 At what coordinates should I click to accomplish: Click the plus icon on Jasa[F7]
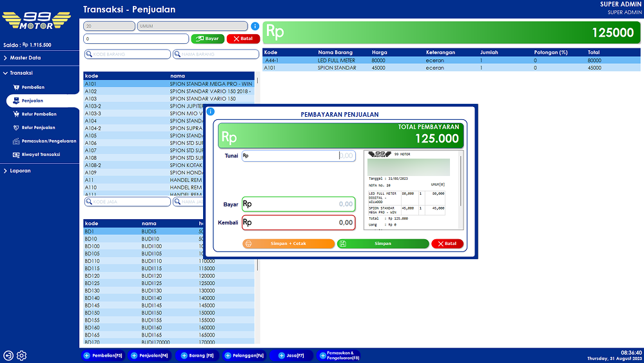tap(281, 356)
